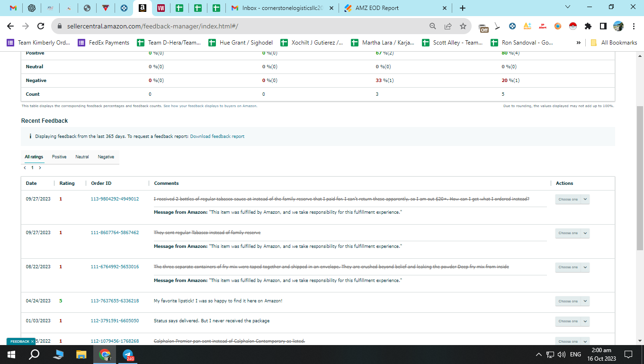Open File Explorer from the taskbar
Screen dimensions: 644x364
(x=81, y=355)
